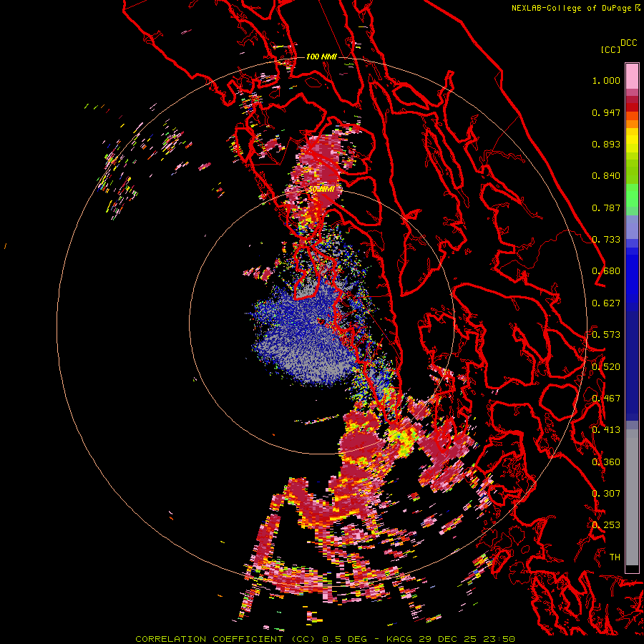Click the 0.627 scale value
Image resolution: width=644 pixels, height=644 pixels.
[606, 303]
